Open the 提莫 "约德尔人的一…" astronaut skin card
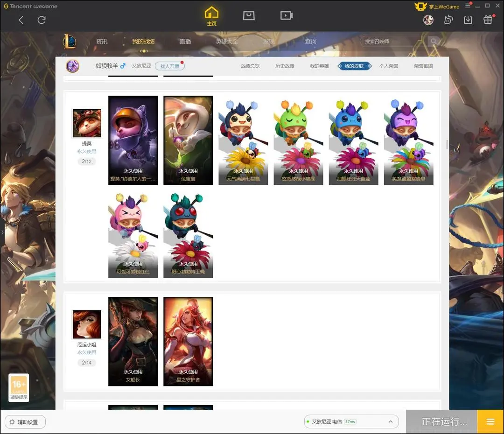 click(133, 140)
